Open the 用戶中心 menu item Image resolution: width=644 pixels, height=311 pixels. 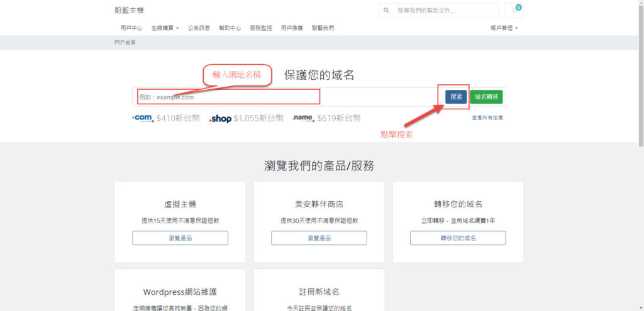click(131, 28)
